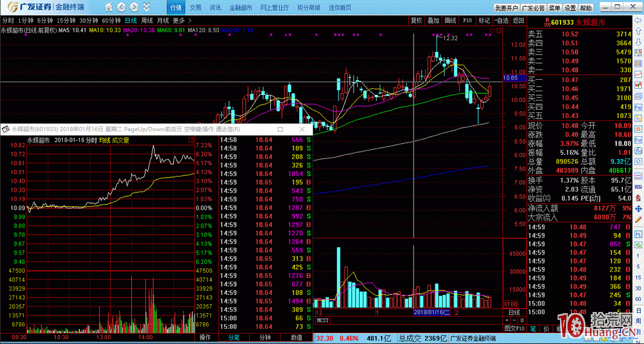Image resolution: width=644 pixels, height=344 pixels.
Task: Click 我要开户 button
Action: [x=506, y=8]
